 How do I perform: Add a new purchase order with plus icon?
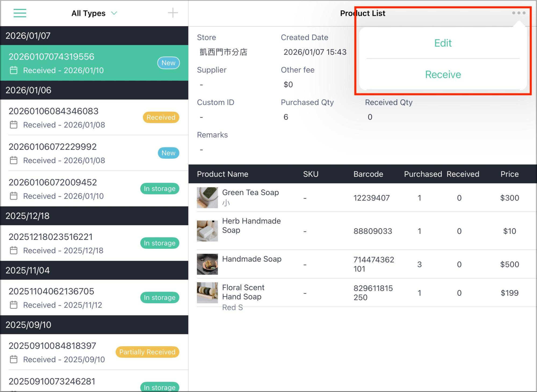(x=173, y=13)
